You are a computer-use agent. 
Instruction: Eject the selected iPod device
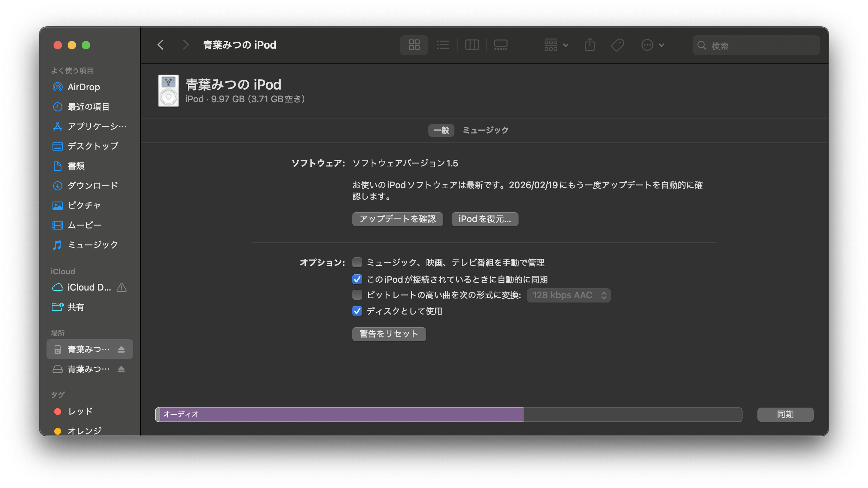click(x=121, y=349)
